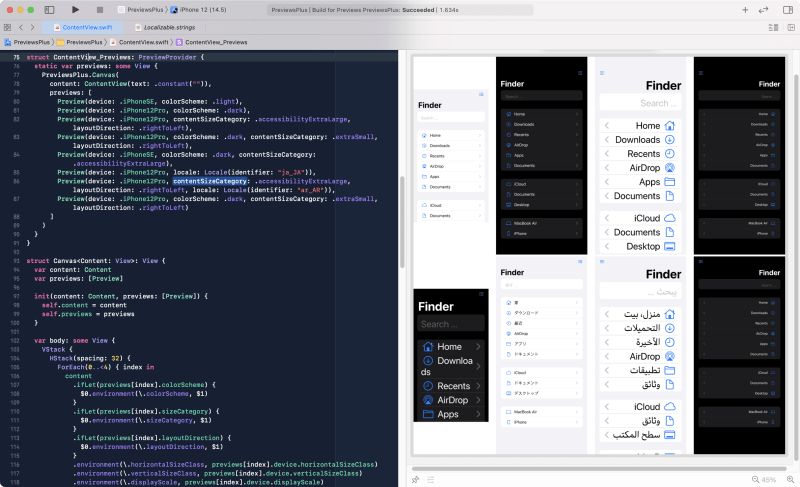Open the 45% zoom level menu
This screenshot has width=800, height=487.
point(769,480)
